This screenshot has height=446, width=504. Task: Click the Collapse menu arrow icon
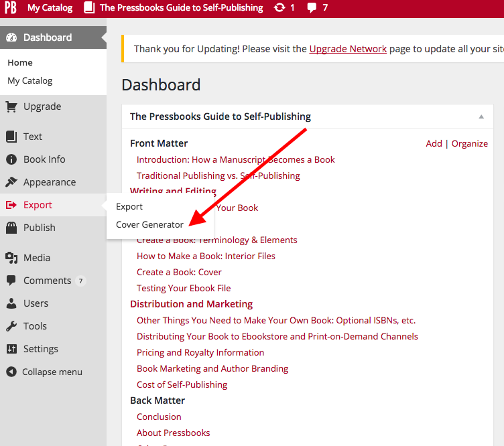click(x=11, y=372)
